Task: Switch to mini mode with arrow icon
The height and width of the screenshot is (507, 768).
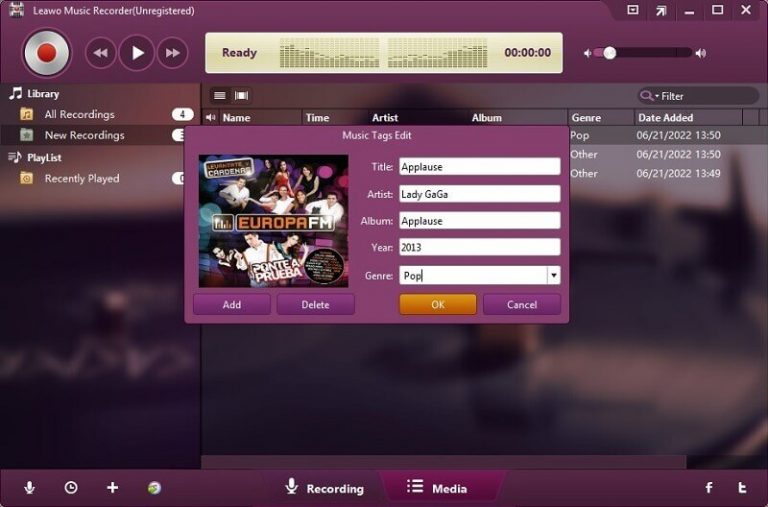Action: [661, 10]
